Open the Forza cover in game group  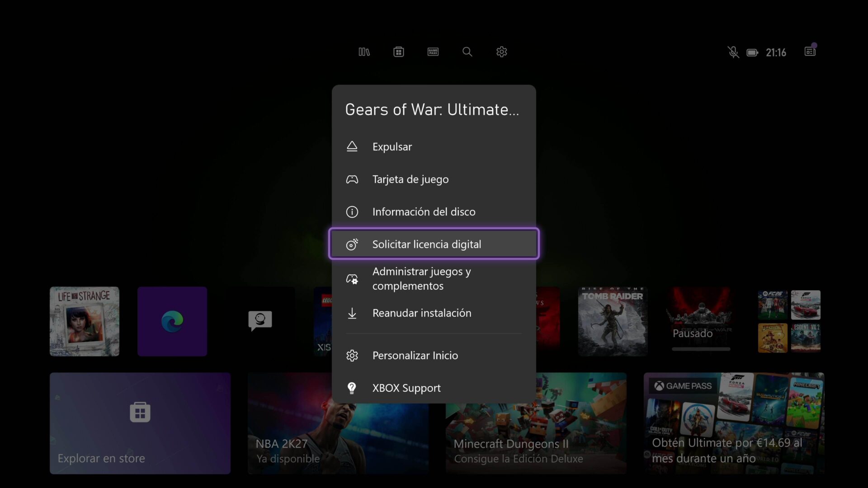point(806,305)
